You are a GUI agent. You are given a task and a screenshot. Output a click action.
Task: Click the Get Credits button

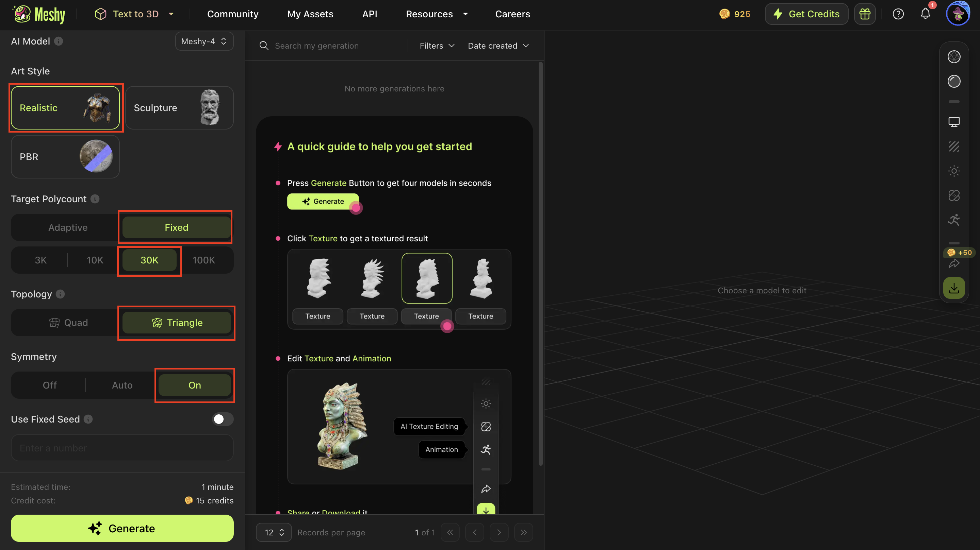806,14
